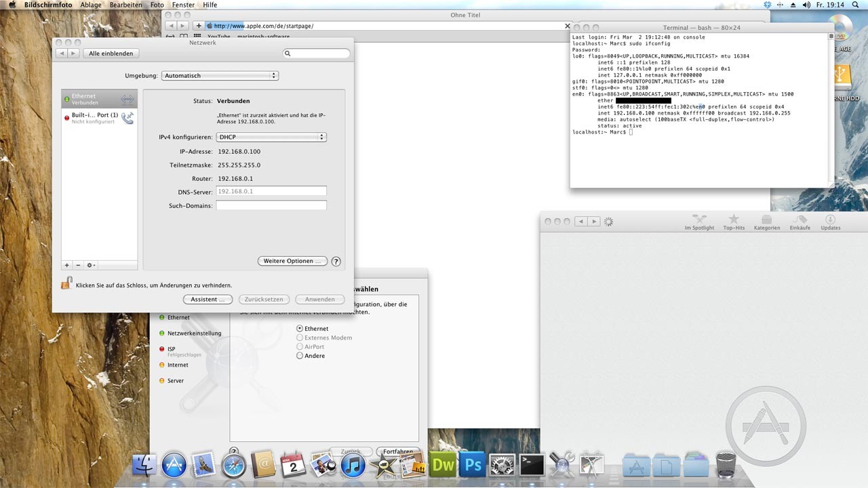Open Terminal from the Dock

532,465
